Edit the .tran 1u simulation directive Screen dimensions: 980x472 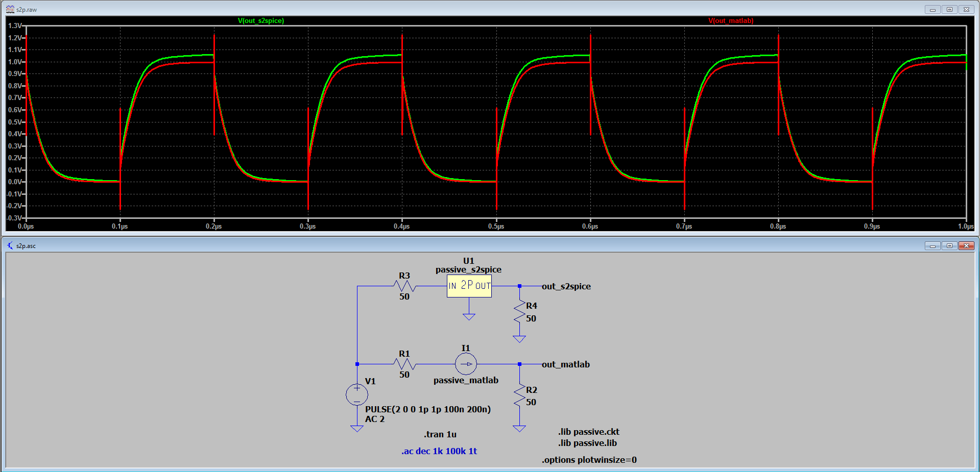[x=439, y=434]
